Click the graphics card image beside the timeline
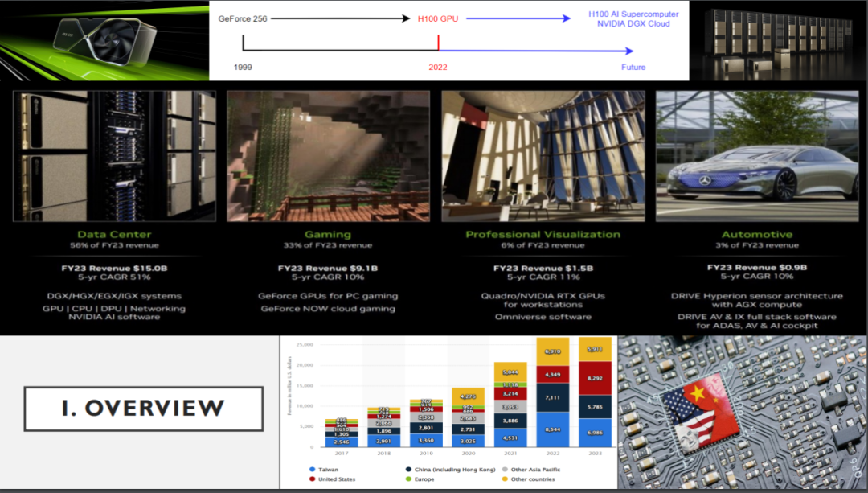The width and height of the screenshot is (868, 493). click(x=104, y=41)
